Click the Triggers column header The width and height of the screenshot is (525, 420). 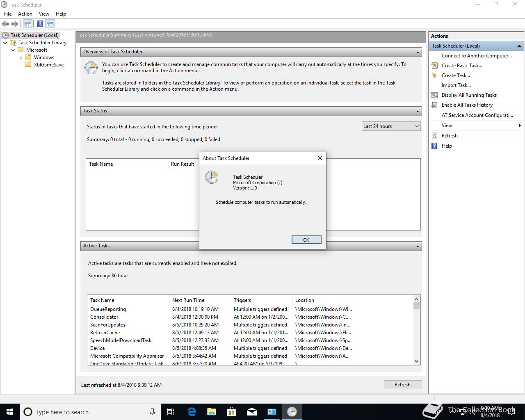(262, 300)
